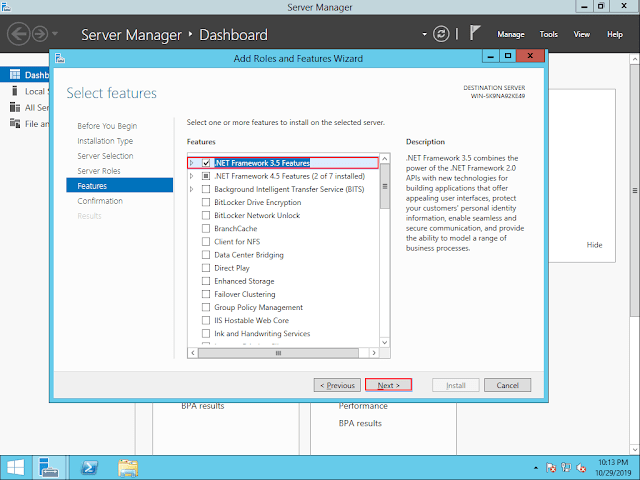Open BPA results in the left tile
The image size is (640, 480).
(x=203, y=406)
